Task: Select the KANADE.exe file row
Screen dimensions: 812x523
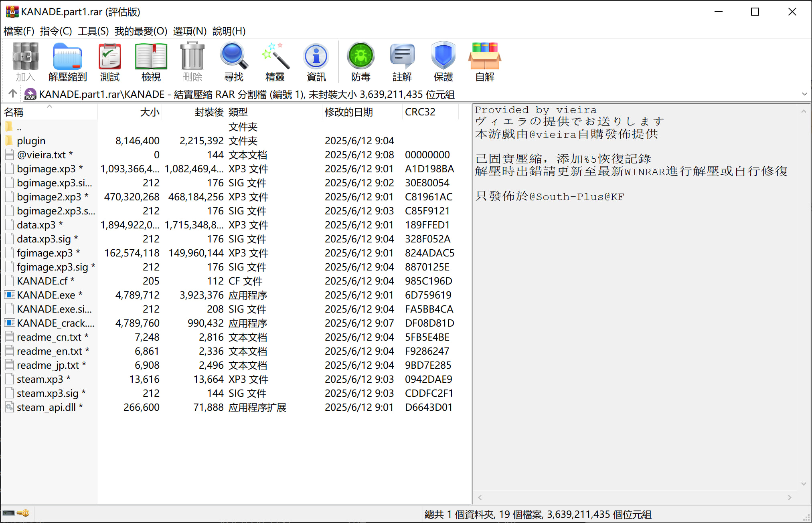Action: pyautogui.click(x=46, y=295)
